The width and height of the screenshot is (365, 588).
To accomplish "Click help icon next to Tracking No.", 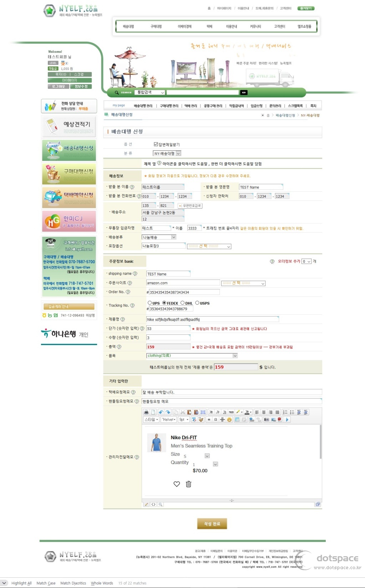I will [132, 305].
